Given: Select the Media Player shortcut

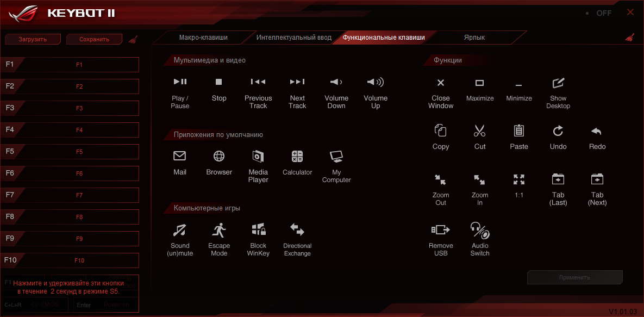Looking at the screenshot, I should pos(258,156).
